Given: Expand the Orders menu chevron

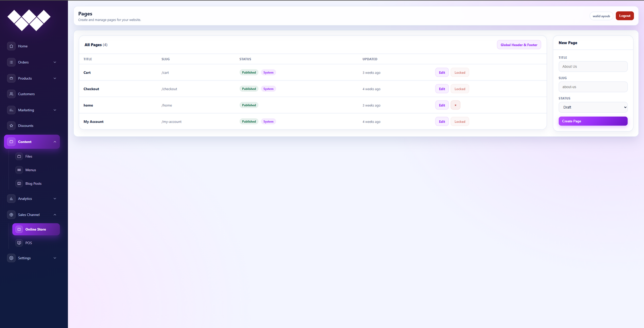Looking at the screenshot, I should coord(55,62).
